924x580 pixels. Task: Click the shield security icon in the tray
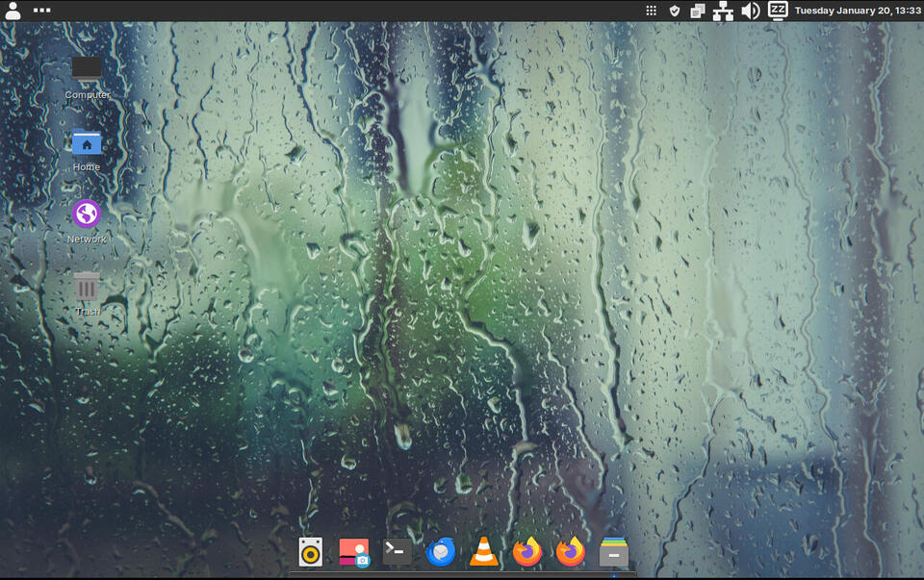point(675,11)
